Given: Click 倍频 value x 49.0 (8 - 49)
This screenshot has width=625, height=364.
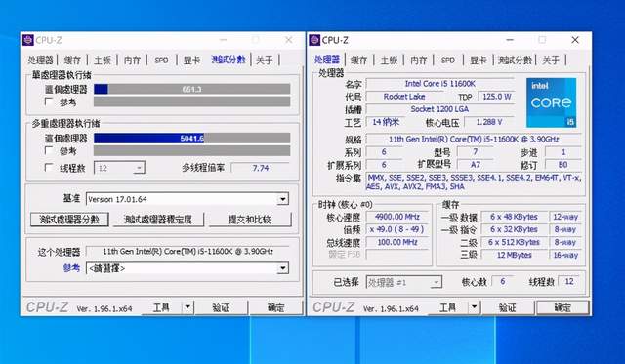Looking at the screenshot, I should [397, 229].
